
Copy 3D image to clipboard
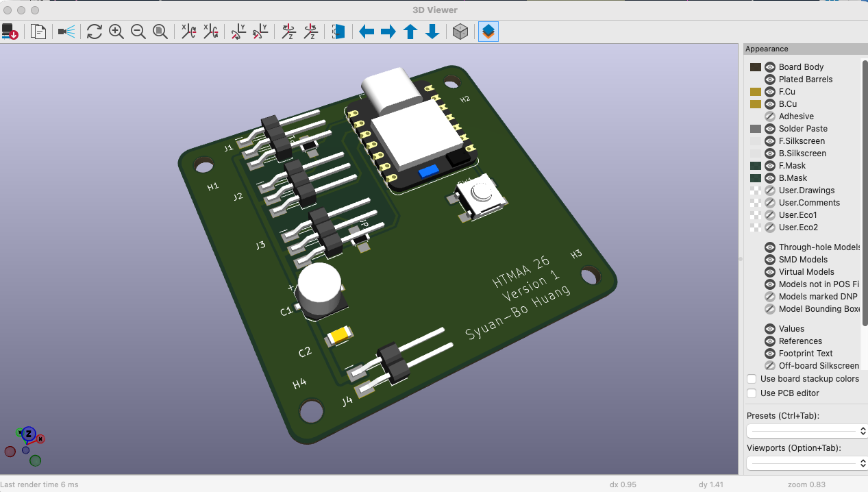38,32
